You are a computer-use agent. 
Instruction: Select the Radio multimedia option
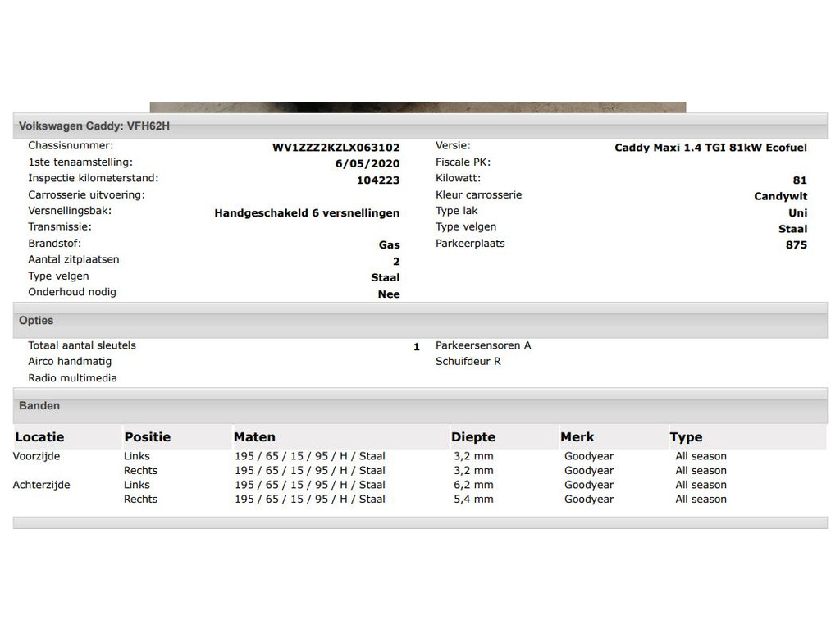tap(72, 378)
